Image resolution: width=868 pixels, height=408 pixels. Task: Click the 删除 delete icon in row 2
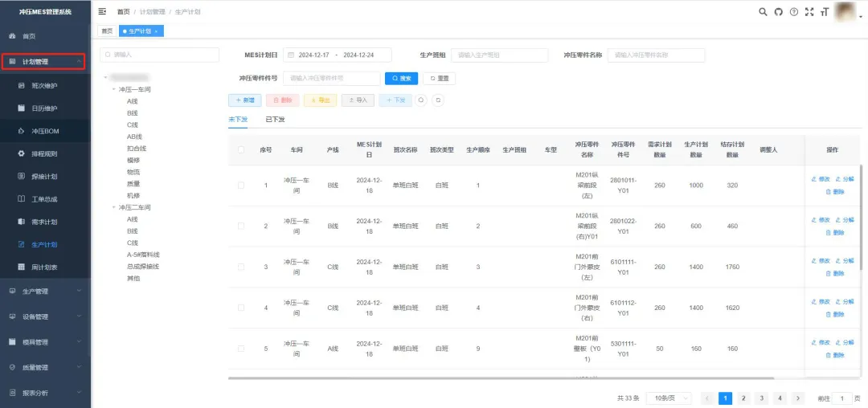834,232
